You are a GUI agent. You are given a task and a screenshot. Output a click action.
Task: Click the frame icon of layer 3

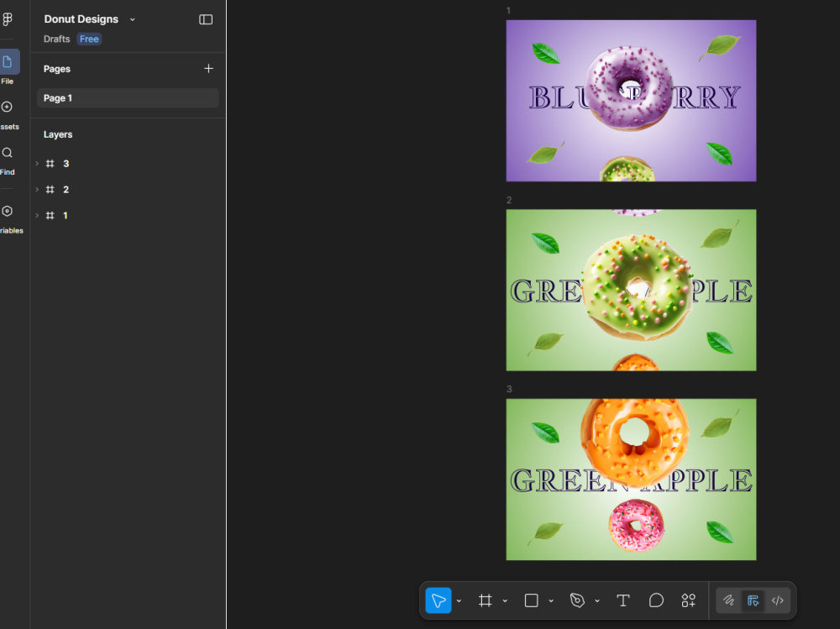(x=50, y=164)
